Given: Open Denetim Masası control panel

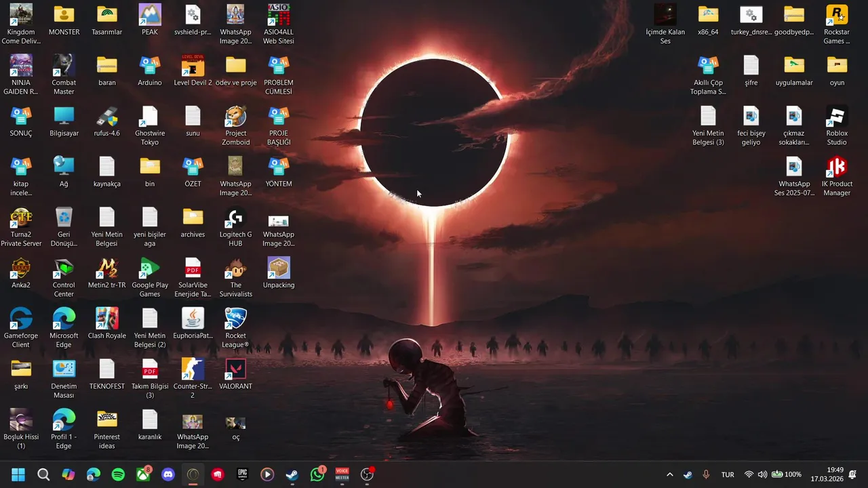Looking at the screenshot, I should 64,379.
